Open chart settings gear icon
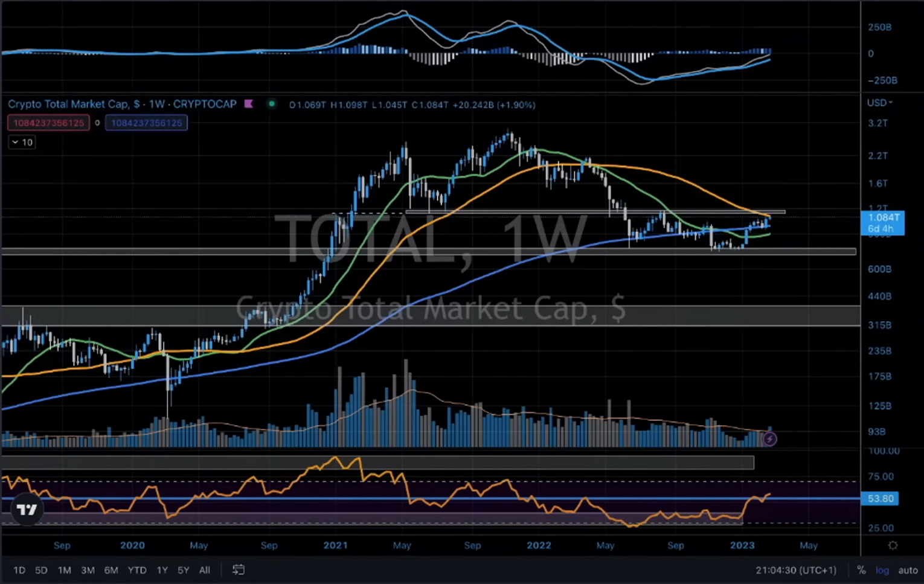 (893, 545)
